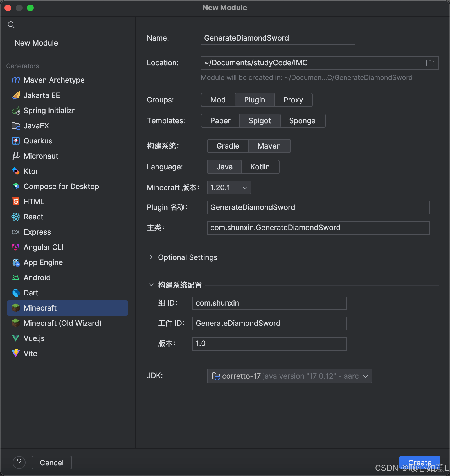The height and width of the screenshot is (476, 450).
Task: Click the 组 ID input field
Action: (269, 303)
